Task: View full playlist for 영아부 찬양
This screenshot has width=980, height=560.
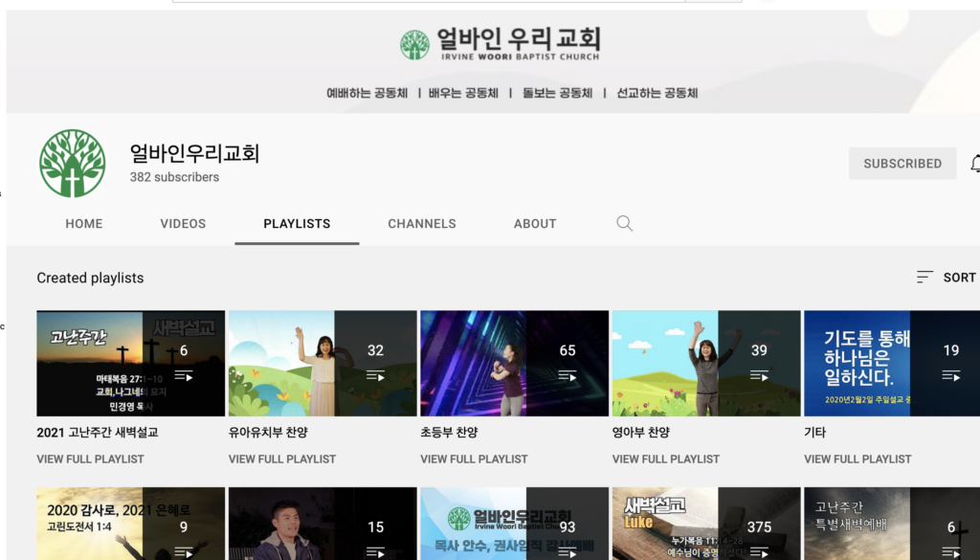Action: (666, 459)
